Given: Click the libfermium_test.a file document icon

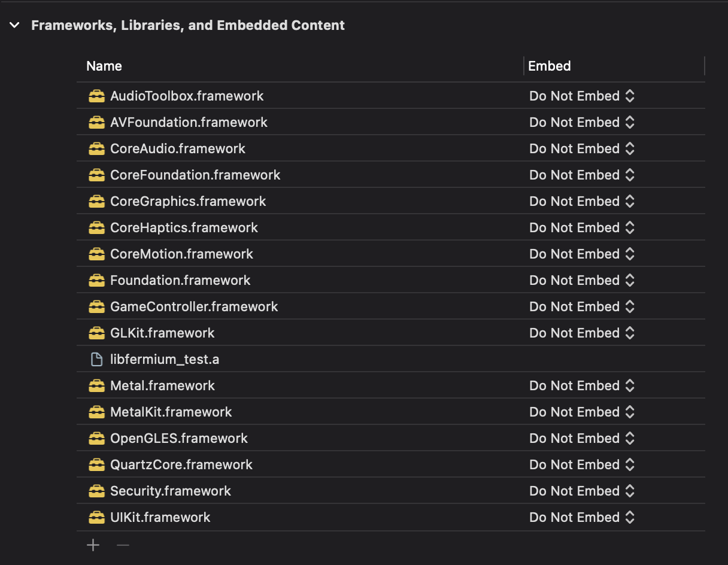Looking at the screenshot, I should click(96, 359).
